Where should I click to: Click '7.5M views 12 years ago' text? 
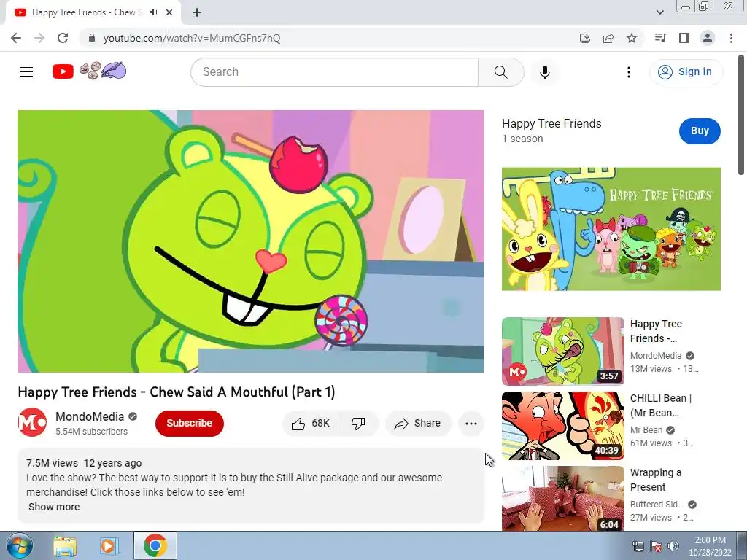tap(84, 463)
